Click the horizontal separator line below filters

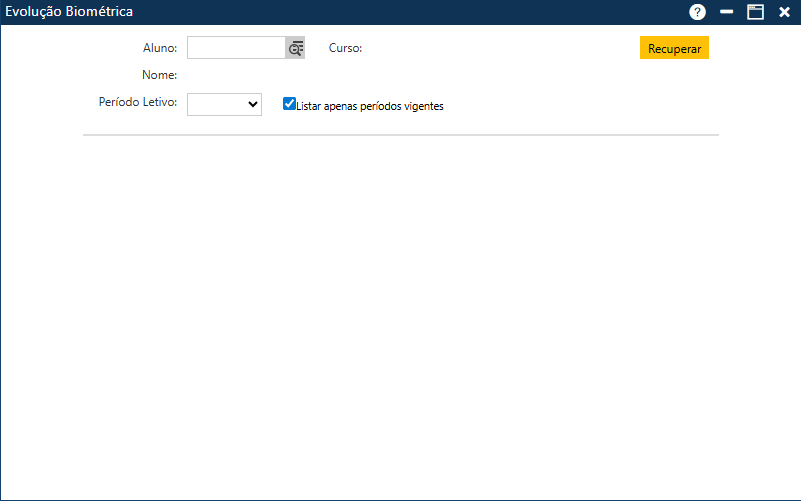click(x=400, y=134)
